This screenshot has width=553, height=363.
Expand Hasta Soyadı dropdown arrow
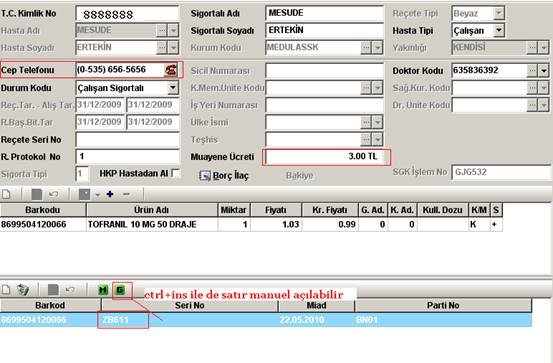coord(173,48)
